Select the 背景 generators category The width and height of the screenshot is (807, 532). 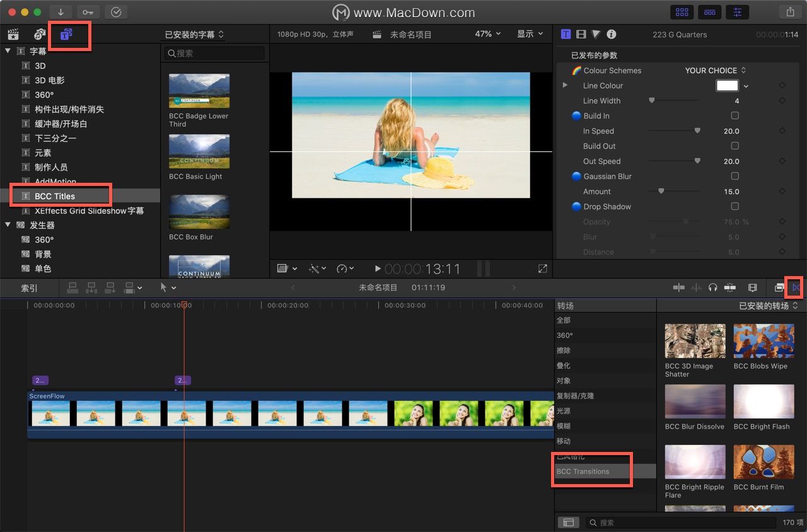pos(80,254)
